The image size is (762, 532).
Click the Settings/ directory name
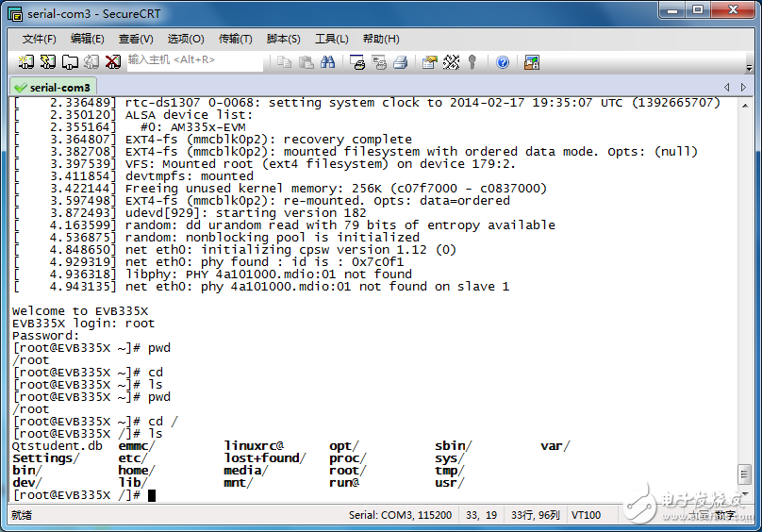pyautogui.click(x=45, y=458)
